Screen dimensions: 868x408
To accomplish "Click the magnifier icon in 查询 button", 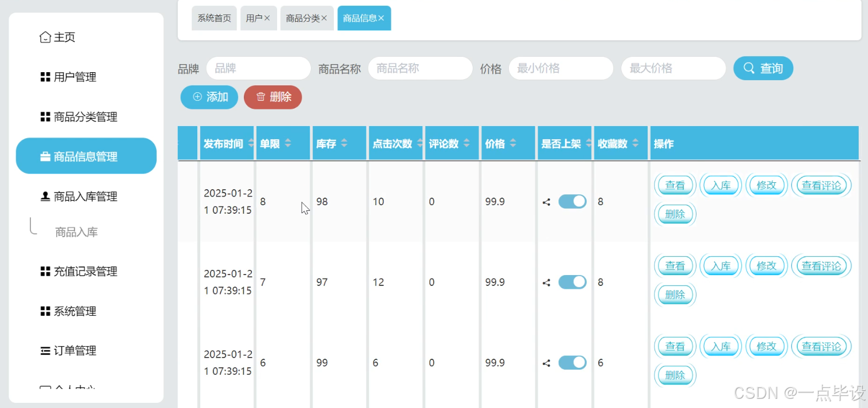I will coord(749,68).
